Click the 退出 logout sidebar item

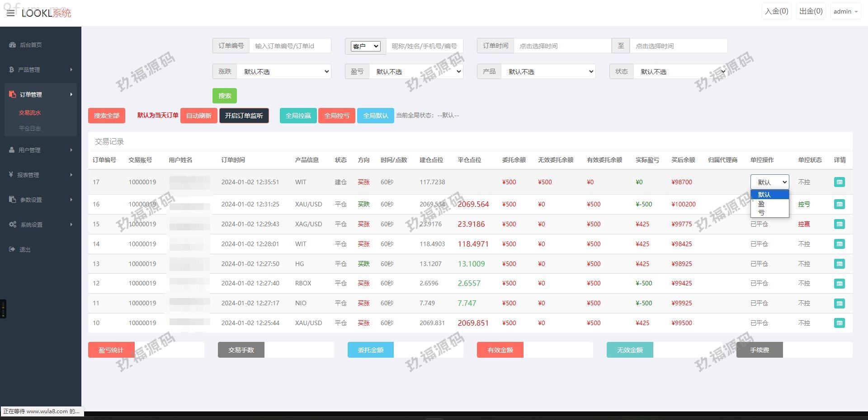click(25, 250)
